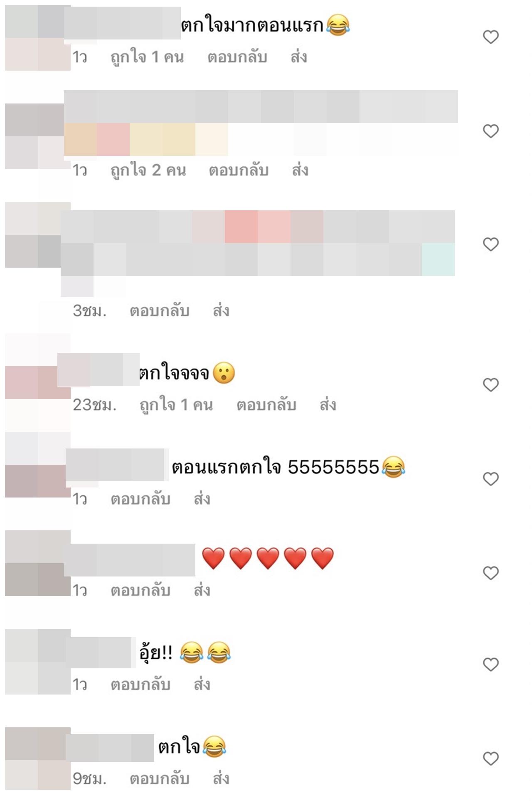Tap the heart beside the comment with 2 likes

point(490,131)
